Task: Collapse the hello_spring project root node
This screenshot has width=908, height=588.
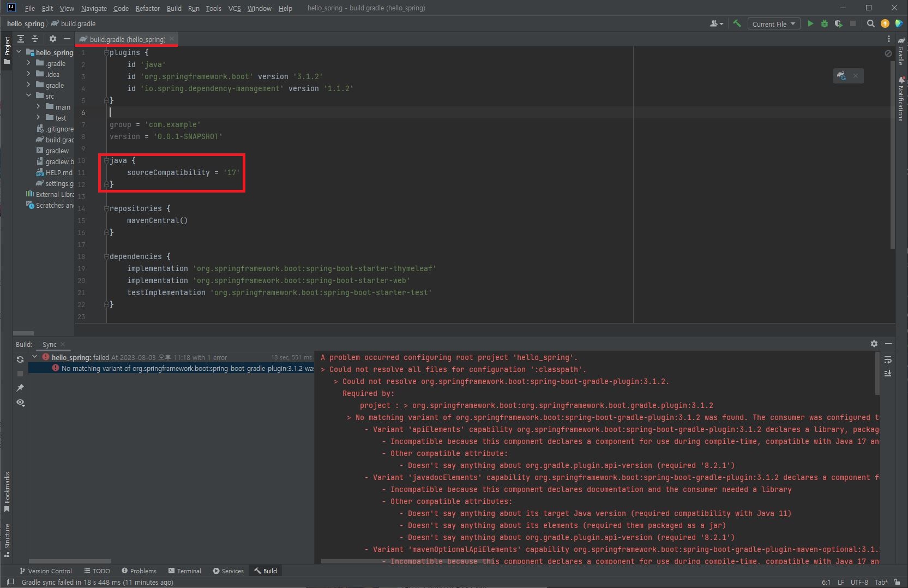Action: [x=19, y=52]
